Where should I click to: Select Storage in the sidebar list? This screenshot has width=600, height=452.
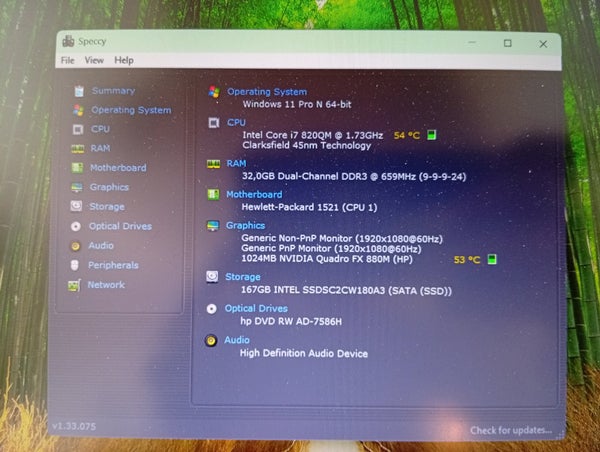(107, 207)
